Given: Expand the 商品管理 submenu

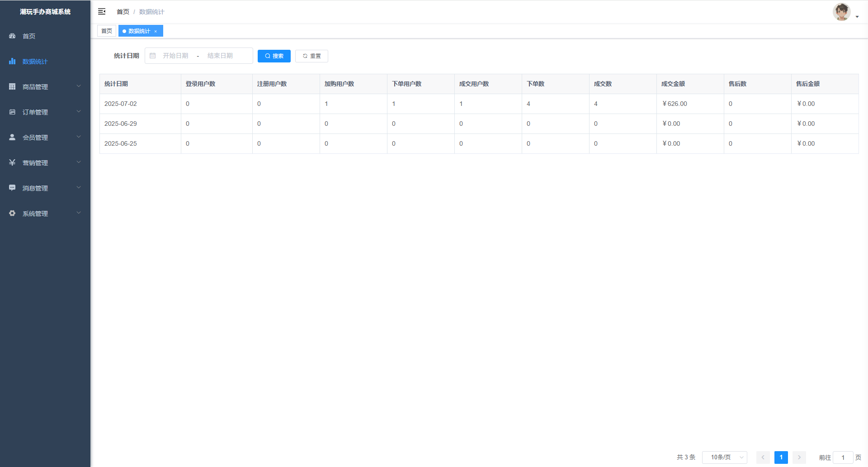Looking at the screenshot, I should (79, 86).
